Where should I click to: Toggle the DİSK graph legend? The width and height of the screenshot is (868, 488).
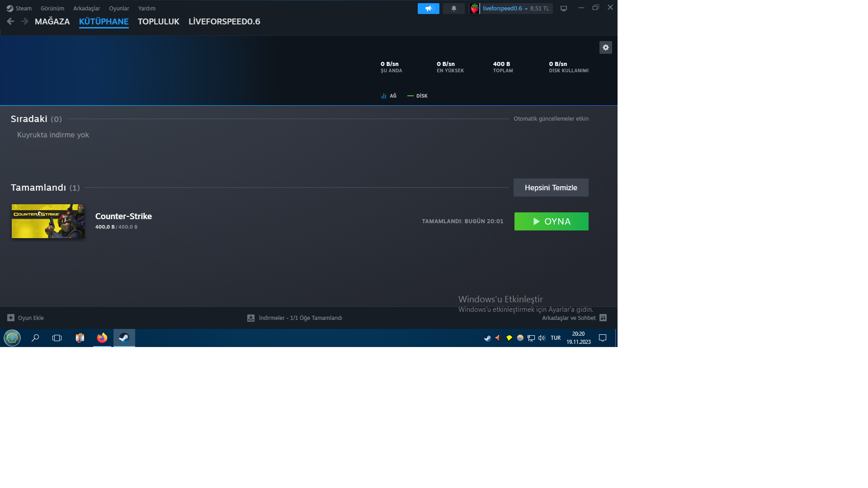tap(417, 96)
